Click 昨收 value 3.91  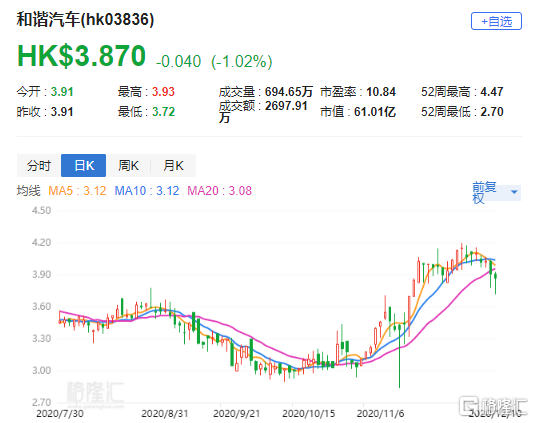[62, 112]
